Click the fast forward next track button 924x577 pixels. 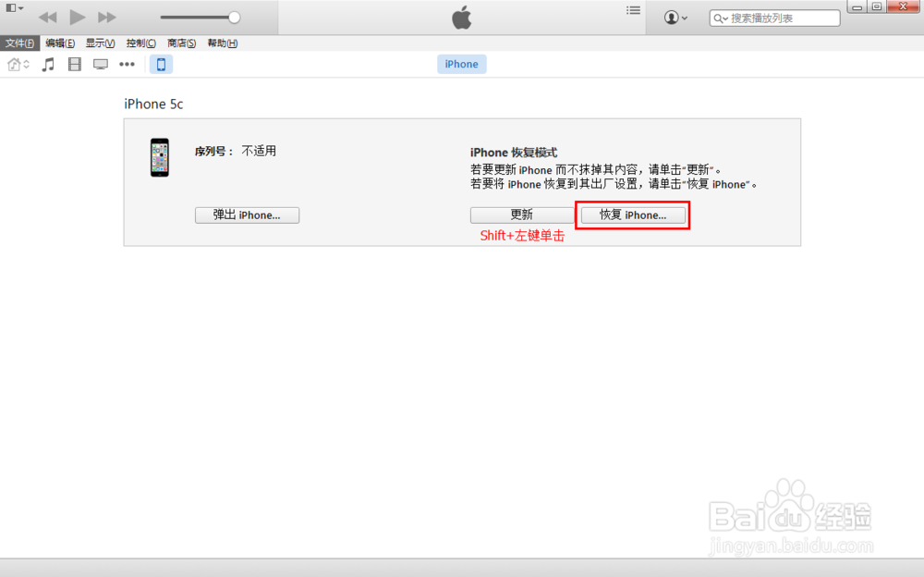click(106, 18)
